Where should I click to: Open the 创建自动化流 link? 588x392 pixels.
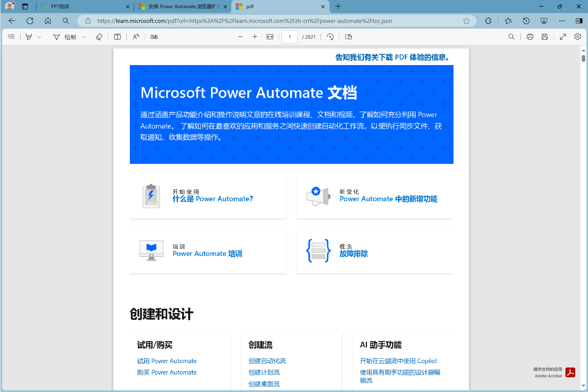[x=267, y=361]
